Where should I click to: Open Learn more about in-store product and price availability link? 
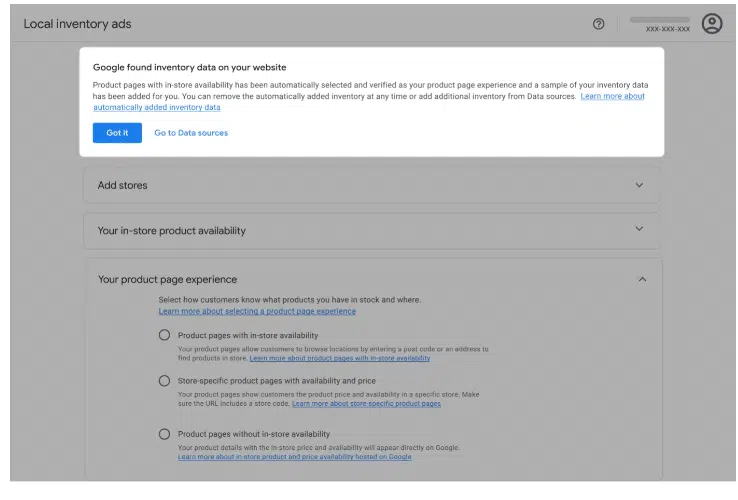tap(295, 457)
